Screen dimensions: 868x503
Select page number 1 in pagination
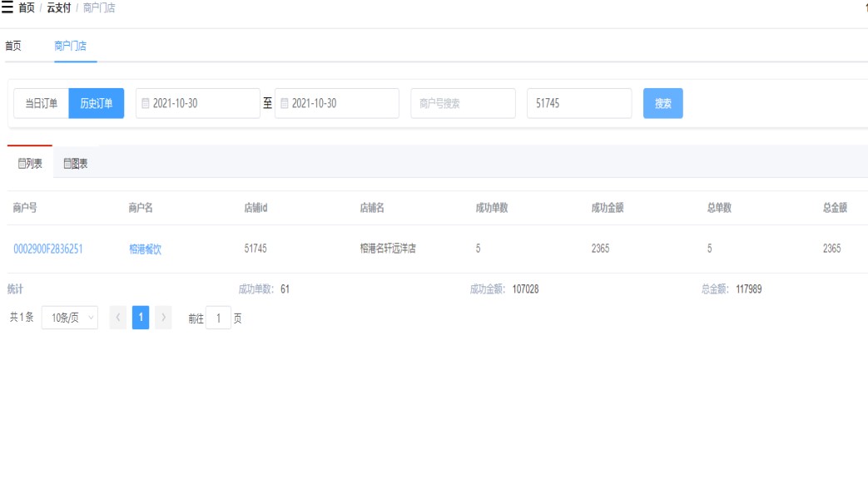(x=141, y=318)
